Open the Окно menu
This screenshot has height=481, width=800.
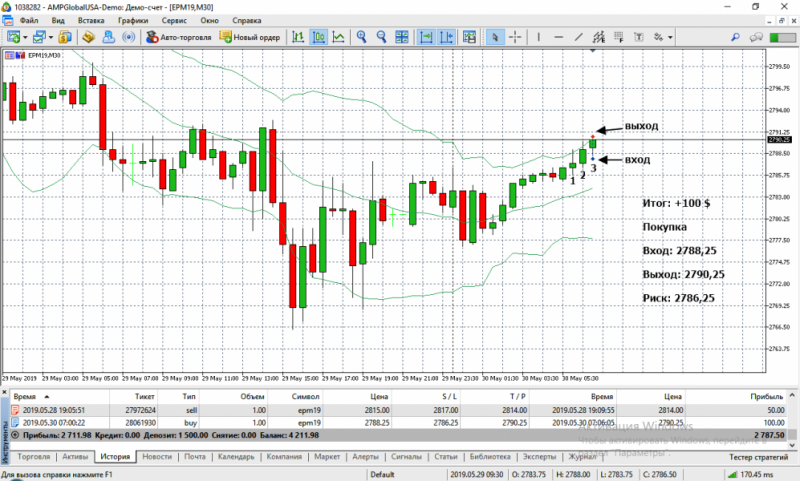209,20
